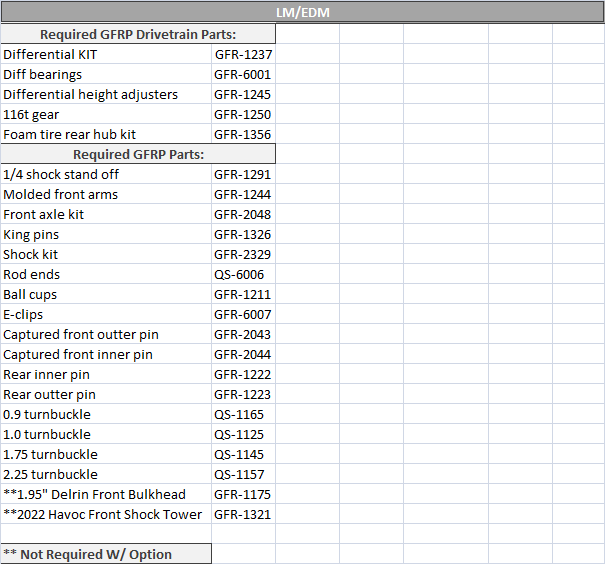Viewport: 605px width, 564px height.
Task: Select the Required GFRP Drivetrain Parts heading
Action: tap(138, 34)
